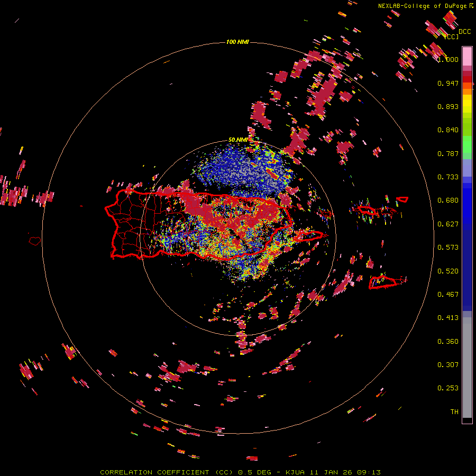Select the 0.253 color scale value
This screenshot has width=476, height=476.
[x=448, y=388]
